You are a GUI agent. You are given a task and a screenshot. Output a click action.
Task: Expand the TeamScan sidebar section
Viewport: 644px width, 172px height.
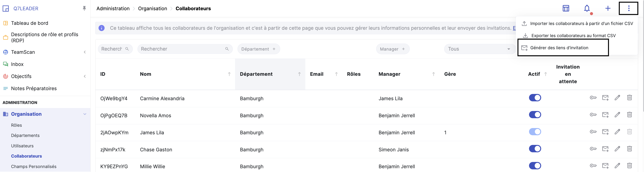point(85,52)
